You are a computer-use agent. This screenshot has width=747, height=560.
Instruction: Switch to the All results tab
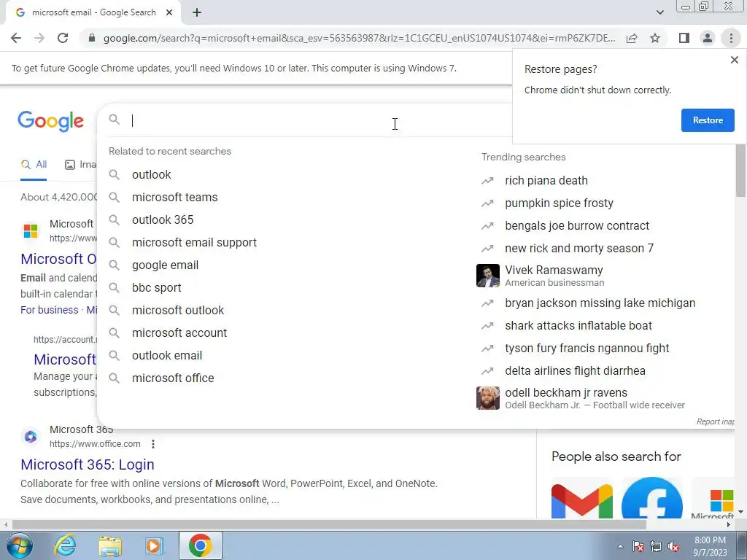coord(34,165)
